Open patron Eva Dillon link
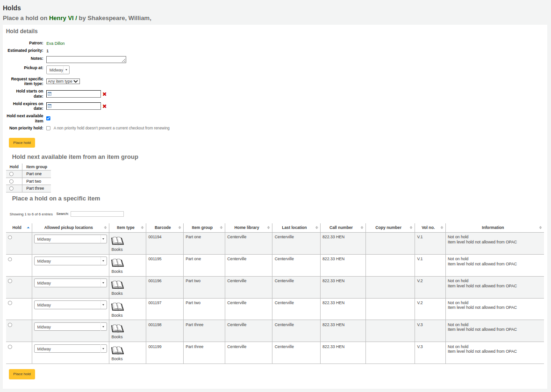551x392 pixels. (56, 43)
